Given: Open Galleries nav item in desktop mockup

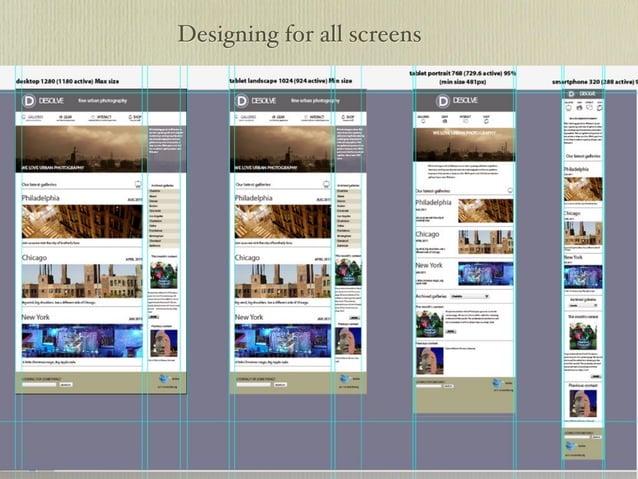Looking at the screenshot, I should (x=35, y=117).
